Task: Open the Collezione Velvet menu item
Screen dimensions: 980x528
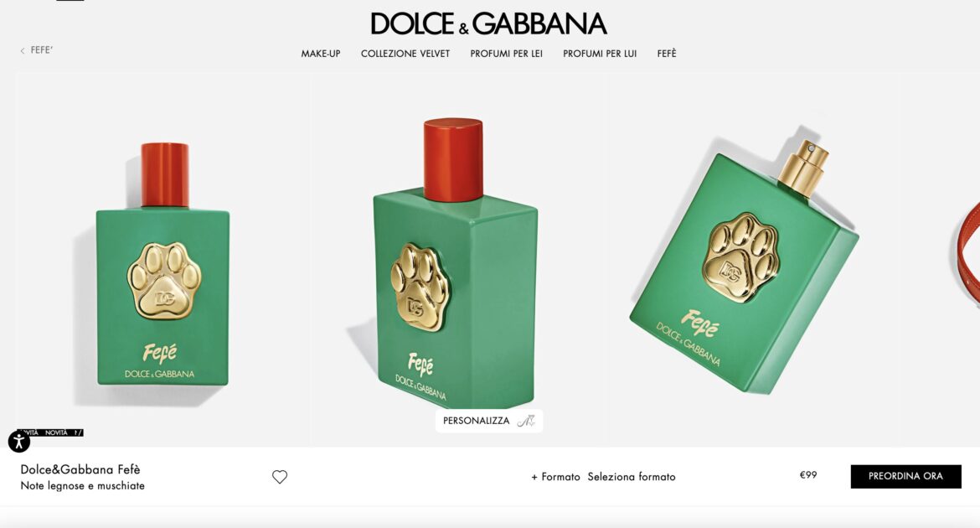Action: [x=405, y=54]
